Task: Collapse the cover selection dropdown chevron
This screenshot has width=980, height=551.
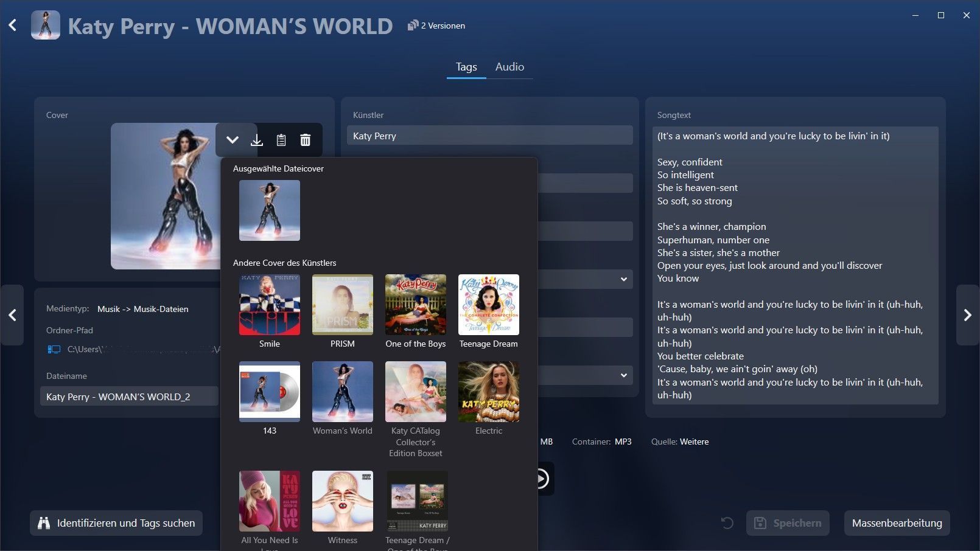Action: [233, 140]
